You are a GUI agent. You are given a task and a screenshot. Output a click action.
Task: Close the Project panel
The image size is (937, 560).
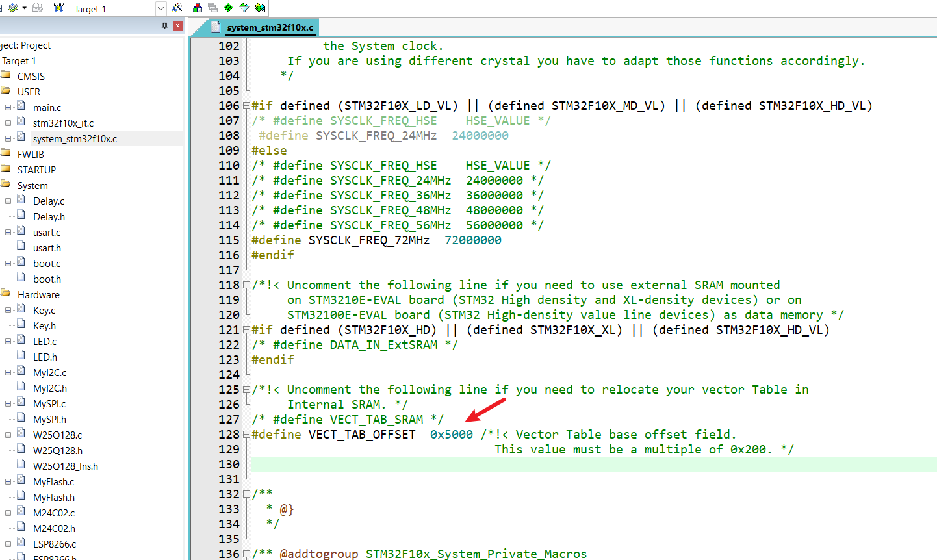(x=177, y=26)
